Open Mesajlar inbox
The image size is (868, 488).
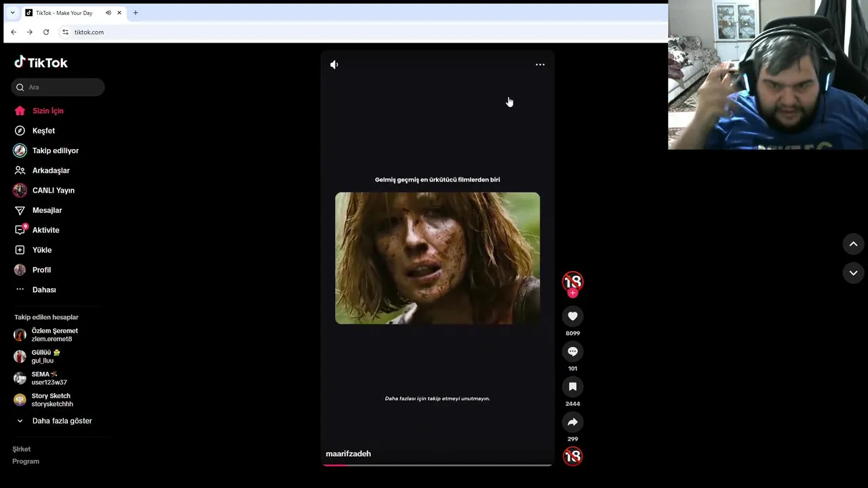[x=38, y=210]
